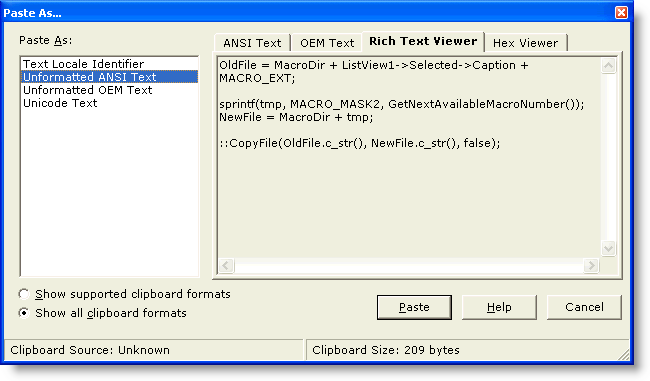Viewport: 650px width, 381px height.
Task: Click the NewFile = MacroDir line
Action: coord(296,117)
